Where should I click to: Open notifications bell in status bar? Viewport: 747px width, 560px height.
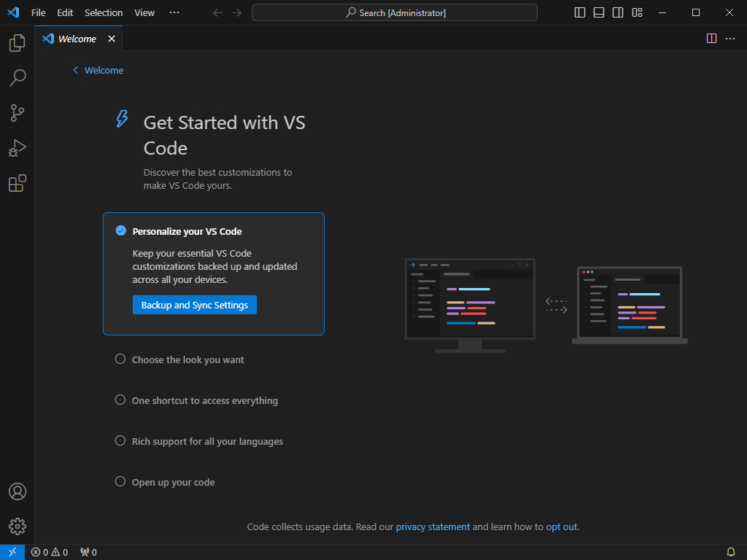point(731,553)
